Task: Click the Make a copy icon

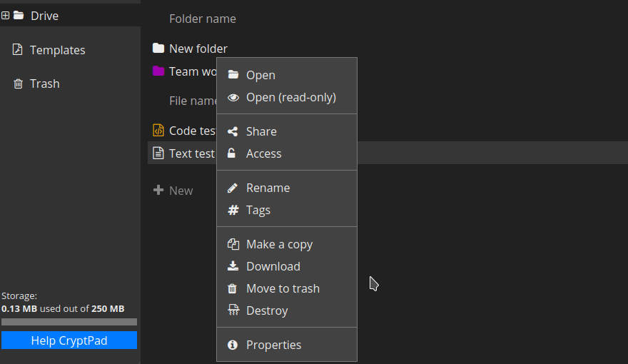Action: (x=233, y=244)
